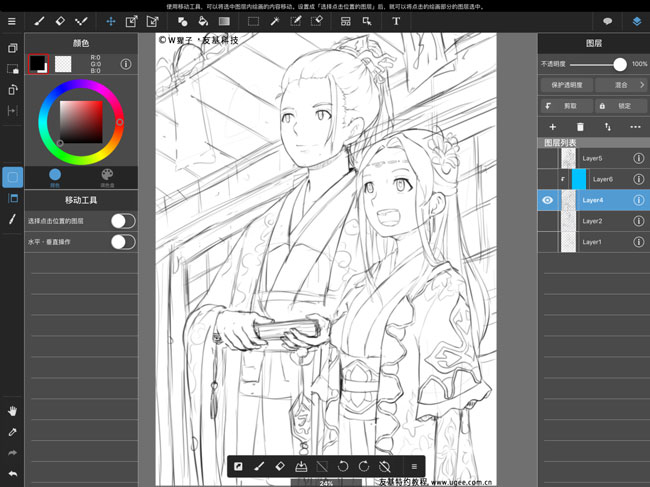The width and height of the screenshot is (650, 487).
Task: Click the deselect icon in bottom toolbar
Action: (x=322, y=467)
